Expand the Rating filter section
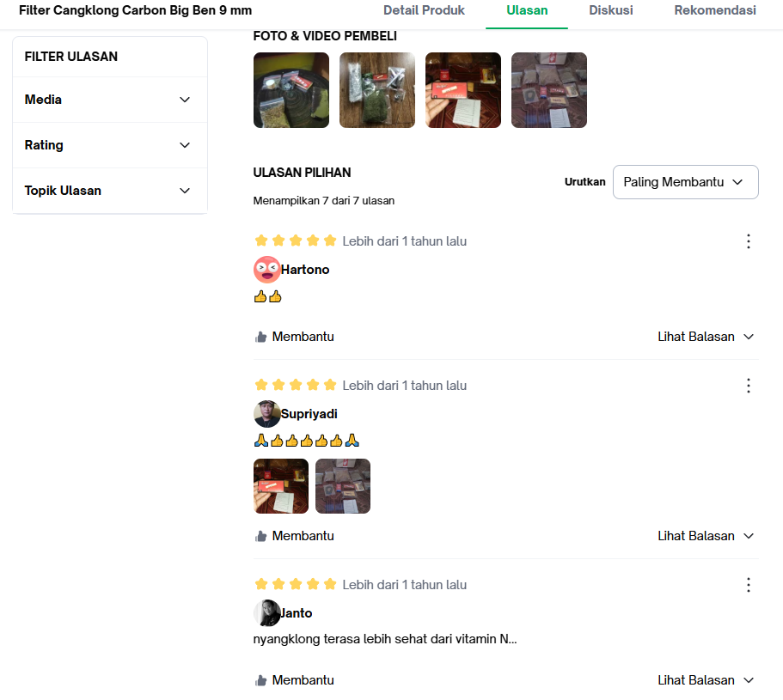The width and height of the screenshot is (783, 700). pyautogui.click(x=110, y=145)
